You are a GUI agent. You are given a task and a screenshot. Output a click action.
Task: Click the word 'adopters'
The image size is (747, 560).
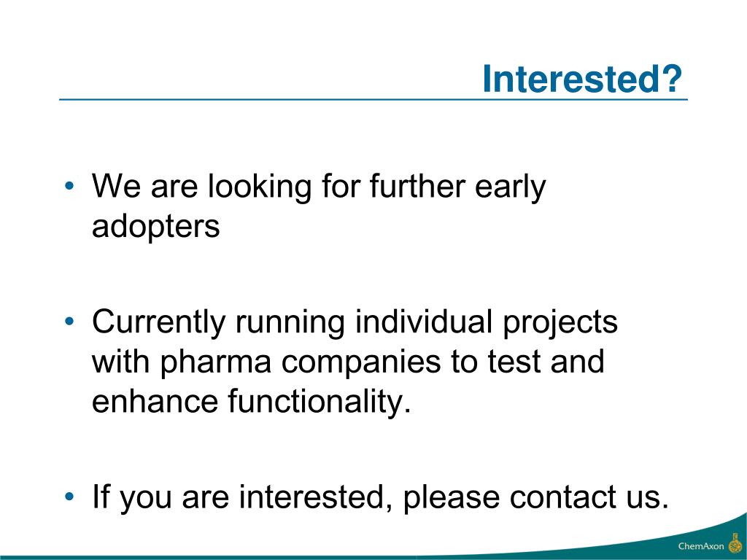[x=156, y=226]
